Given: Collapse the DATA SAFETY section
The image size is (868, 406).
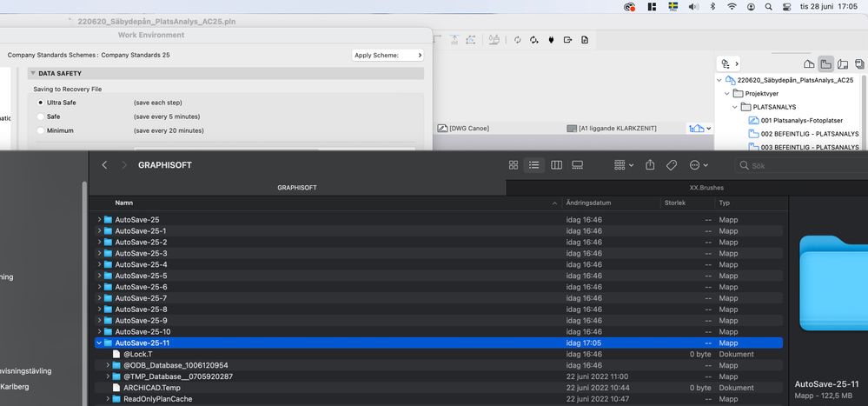Looking at the screenshot, I should tap(33, 73).
